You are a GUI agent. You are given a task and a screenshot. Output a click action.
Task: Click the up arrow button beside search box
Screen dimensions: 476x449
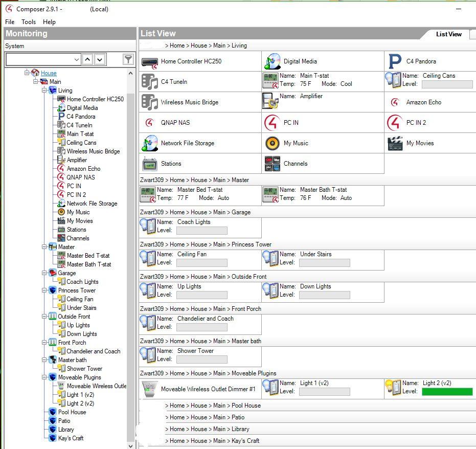[x=88, y=60]
